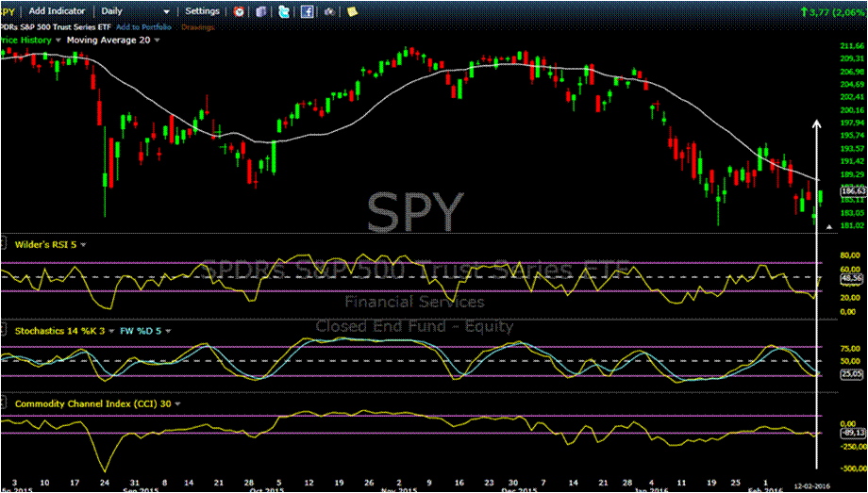Open the alarm clock alert icon
This screenshot has height=493, width=868.
pos(239,11)
